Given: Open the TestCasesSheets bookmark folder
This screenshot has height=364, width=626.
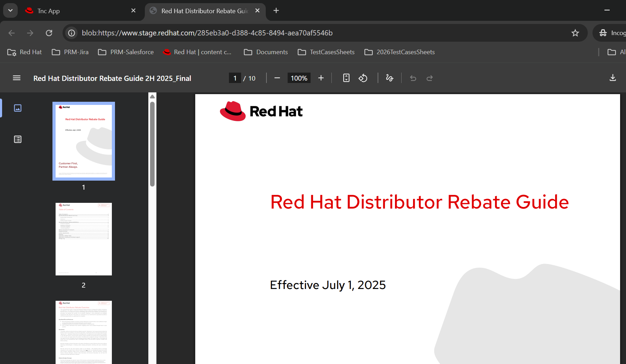Looking at the screenshot, I should (x=326, y=52).
